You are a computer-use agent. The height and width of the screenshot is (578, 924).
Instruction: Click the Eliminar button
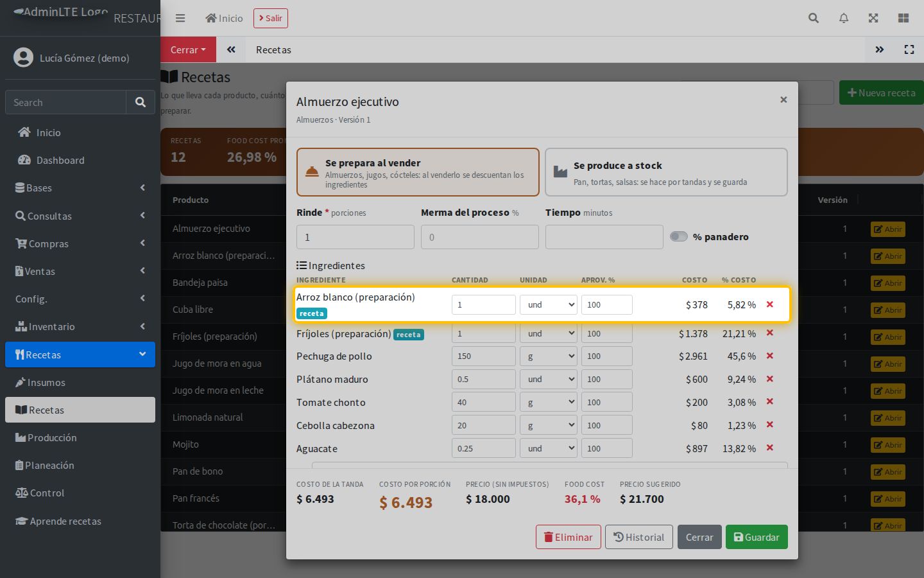(x=569, y=537)
